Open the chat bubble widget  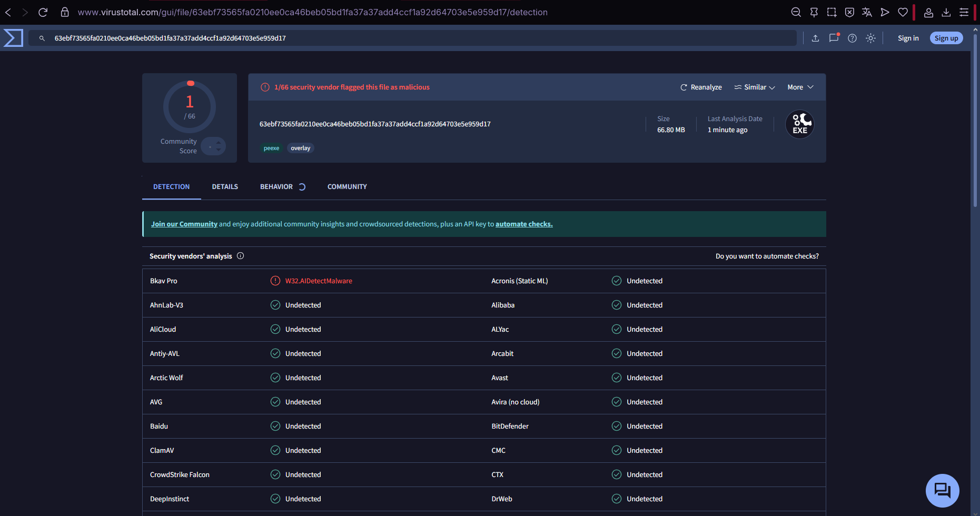pyautogui.click(x=942, y=491)
